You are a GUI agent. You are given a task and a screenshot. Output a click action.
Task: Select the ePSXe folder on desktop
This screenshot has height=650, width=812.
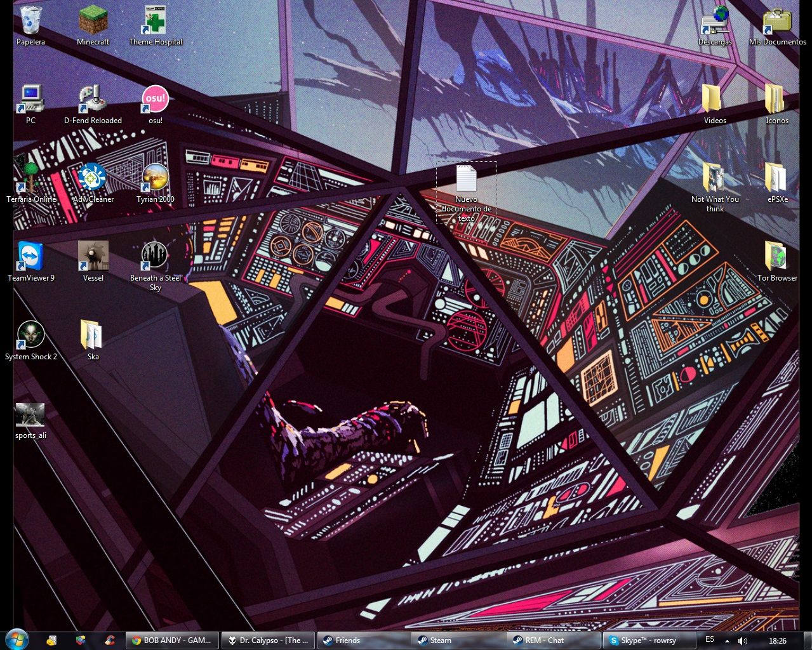pos(776,179)
